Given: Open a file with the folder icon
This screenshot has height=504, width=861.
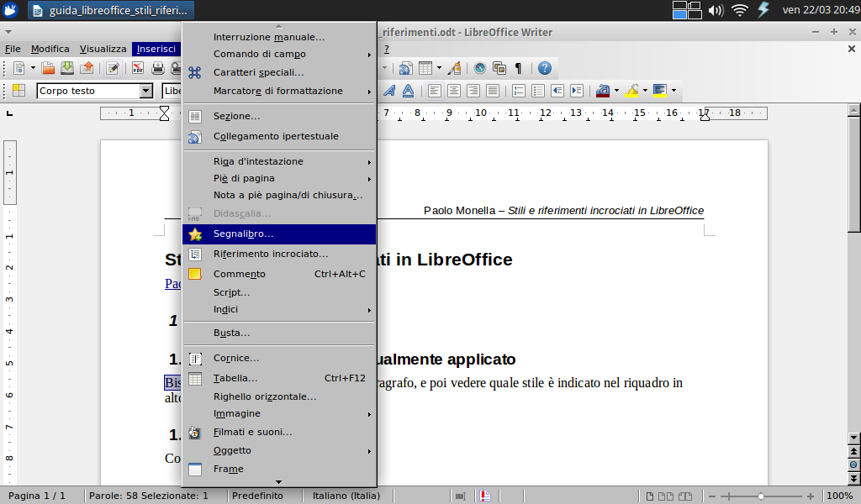Looking at the screenshot, I should (48, 68).
